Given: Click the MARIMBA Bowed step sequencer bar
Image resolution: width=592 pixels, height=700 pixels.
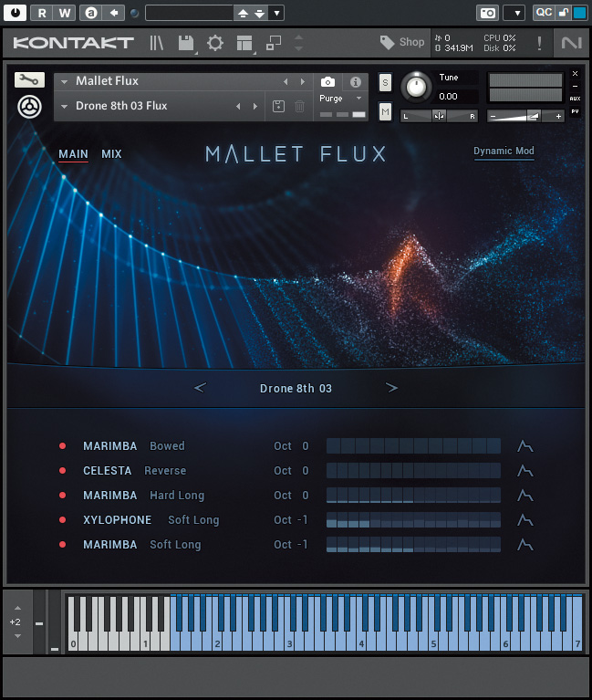Looking at the screenshot, I should (x=413, y=446).
